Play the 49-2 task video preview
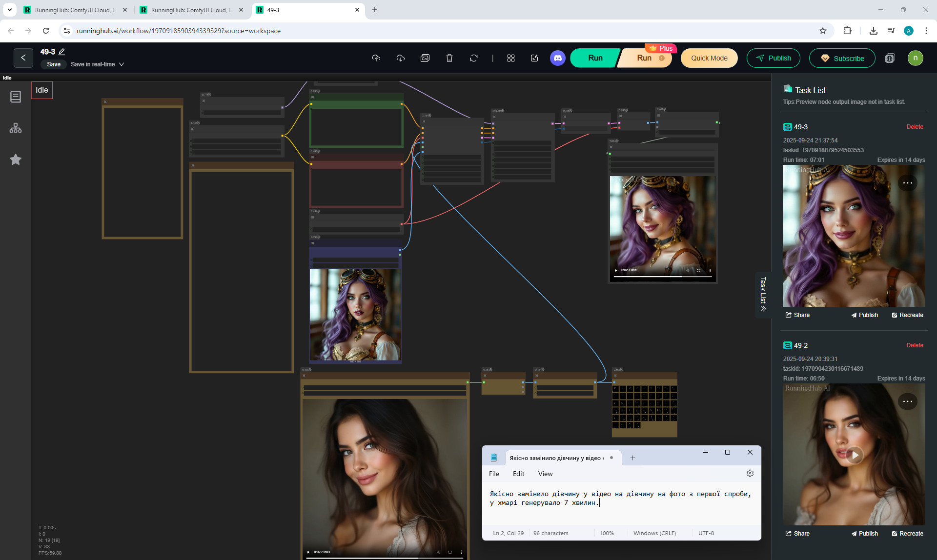The width and height of the screenshot is (937, 560). pyautogui.click(x=854, y=455)
